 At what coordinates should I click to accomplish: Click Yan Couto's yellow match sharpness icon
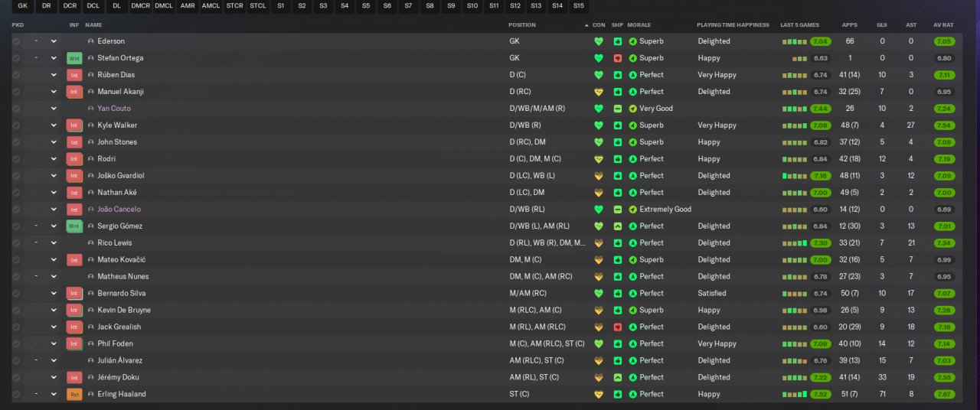(x=618, y=109)
